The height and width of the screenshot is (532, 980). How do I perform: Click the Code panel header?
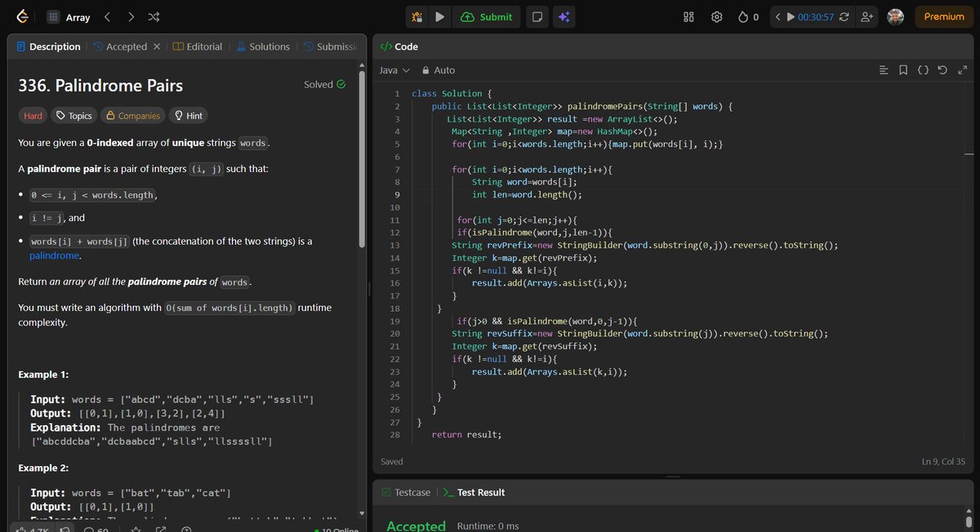click(x=399, y=47)
